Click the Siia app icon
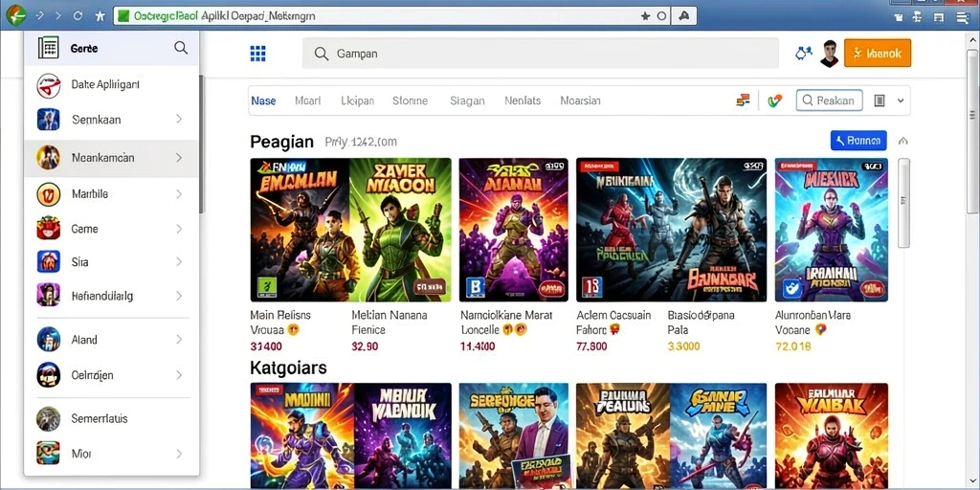Screen dimensions: 980x490 (x=48, y=262)
